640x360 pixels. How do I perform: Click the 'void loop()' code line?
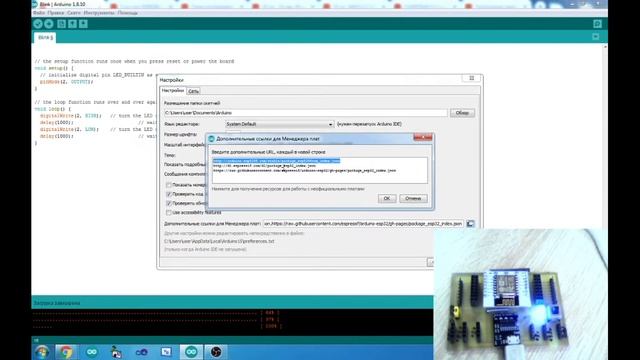coord(53,109)
